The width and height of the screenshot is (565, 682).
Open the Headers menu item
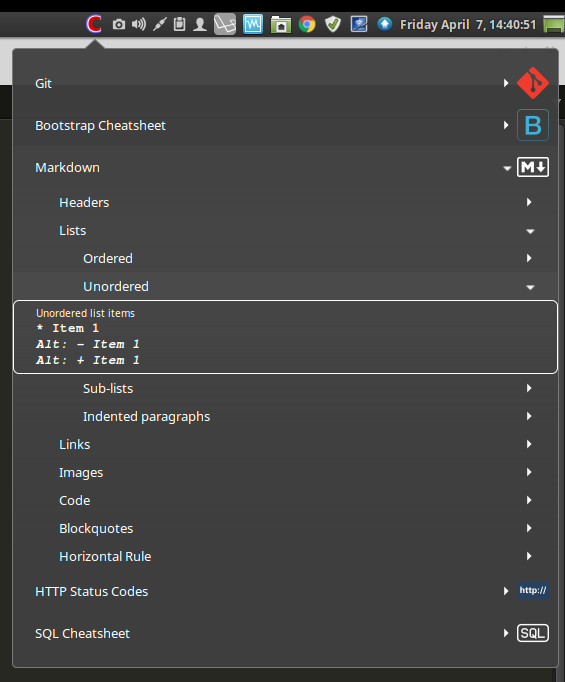point(285,202)
